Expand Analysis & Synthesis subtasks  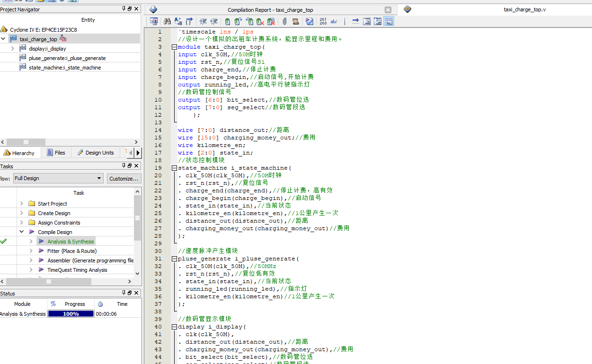click(31, 242)
